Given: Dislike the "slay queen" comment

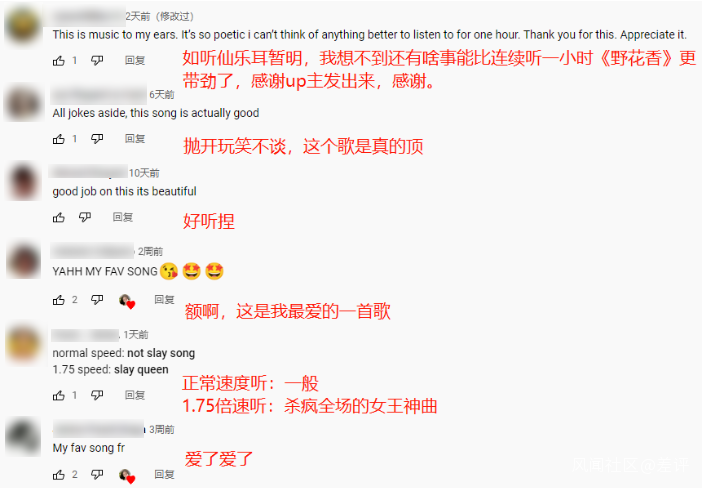Looking at the screenshot, I should (97, 395).
